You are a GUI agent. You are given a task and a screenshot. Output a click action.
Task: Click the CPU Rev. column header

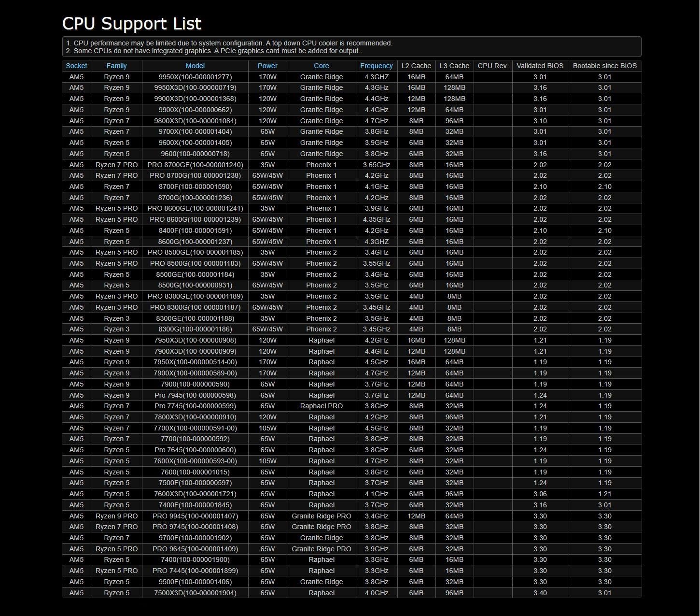click(x=492, y=66)
